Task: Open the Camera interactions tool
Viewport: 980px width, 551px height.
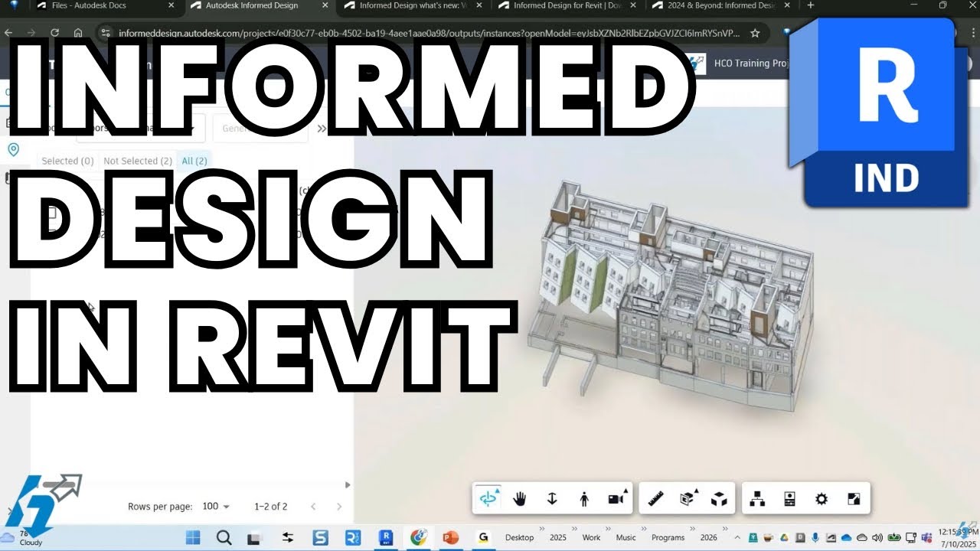Action: tap(616, 499)
